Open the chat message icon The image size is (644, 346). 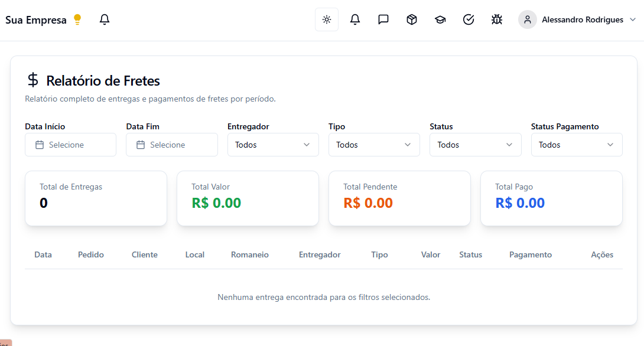click(383, 19)
